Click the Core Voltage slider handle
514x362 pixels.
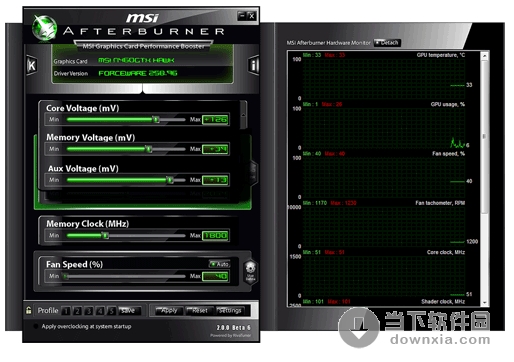(x=156, y=119)
